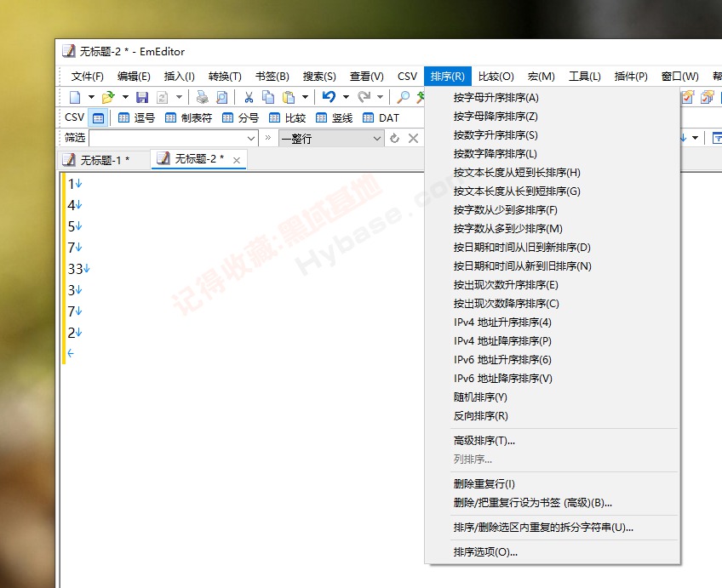Click the Redo arrow icon
Screen dimensions: 722x588
coord(364,97)
